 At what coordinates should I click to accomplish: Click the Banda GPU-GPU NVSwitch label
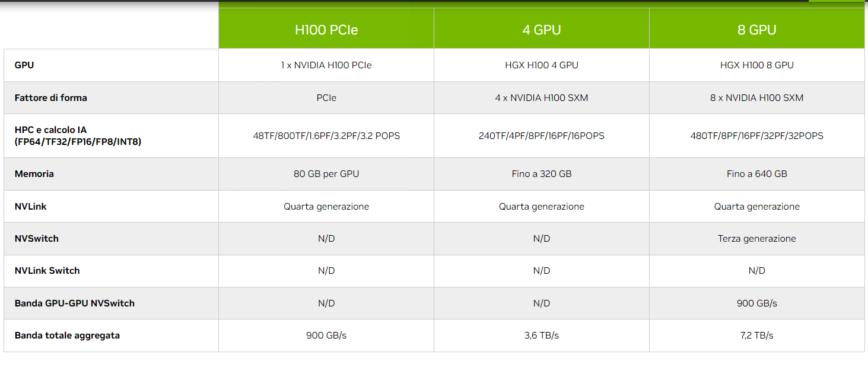pyautogui.click(x=75, y=303)
